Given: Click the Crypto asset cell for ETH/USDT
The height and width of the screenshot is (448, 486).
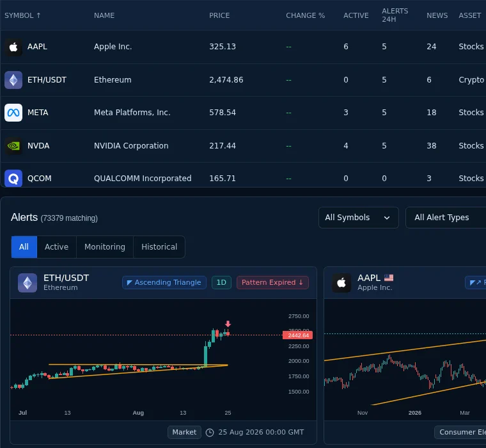Looking at the screenshot, I should pyautogui.click(x=471, y=80).
